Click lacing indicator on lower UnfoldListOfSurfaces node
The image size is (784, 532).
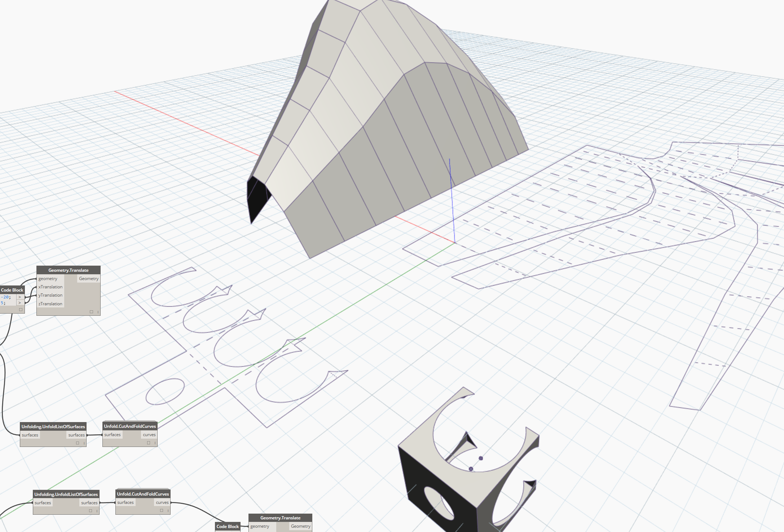(x=97, y=511)
